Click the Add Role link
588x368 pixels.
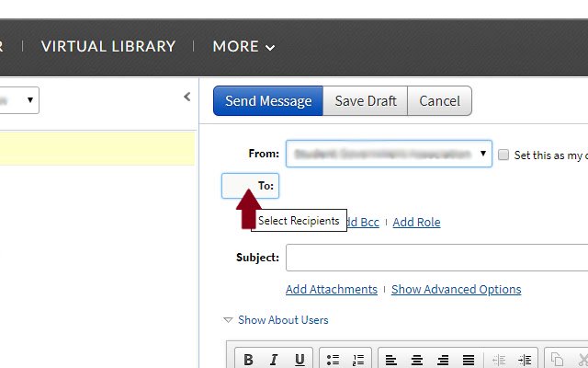point(416,223)
